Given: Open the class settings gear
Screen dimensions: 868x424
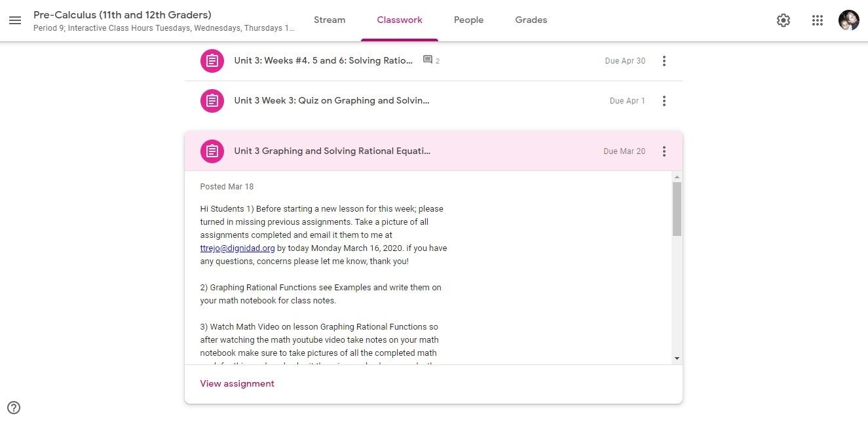Looking at the screenshot, I should (783, 20).
